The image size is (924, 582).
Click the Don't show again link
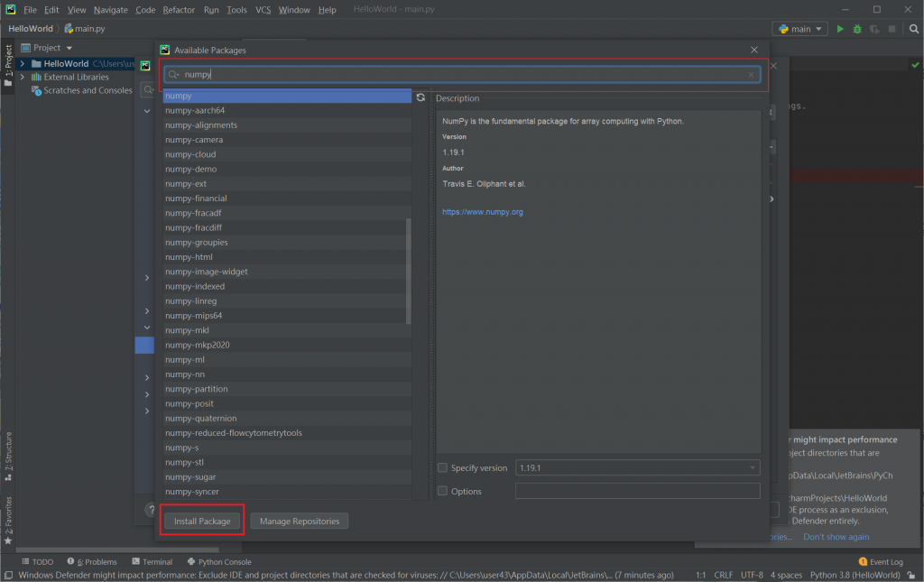[836, 537]
